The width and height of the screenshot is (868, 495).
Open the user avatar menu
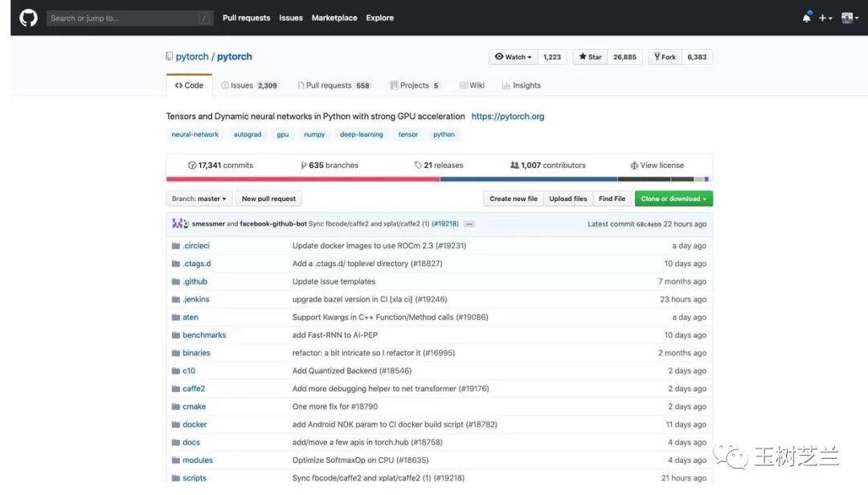click(850, 18)
